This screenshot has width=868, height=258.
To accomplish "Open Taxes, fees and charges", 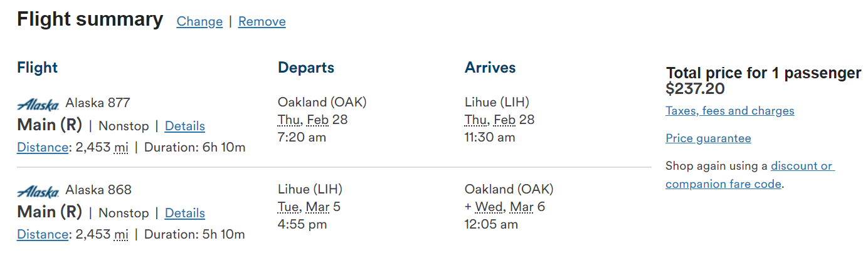I will tap(729, 111).
